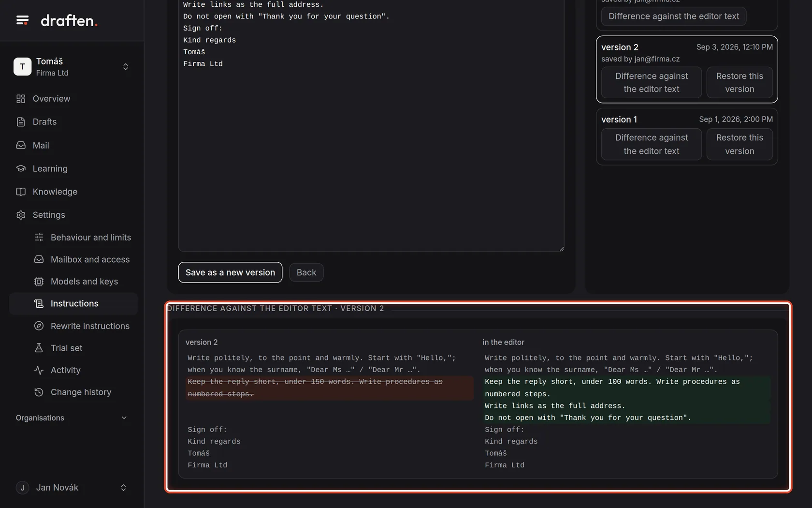The height and width of the screenshot is (508, 812).
Task: Click the Drafts document icon
Action: (21, 122)
